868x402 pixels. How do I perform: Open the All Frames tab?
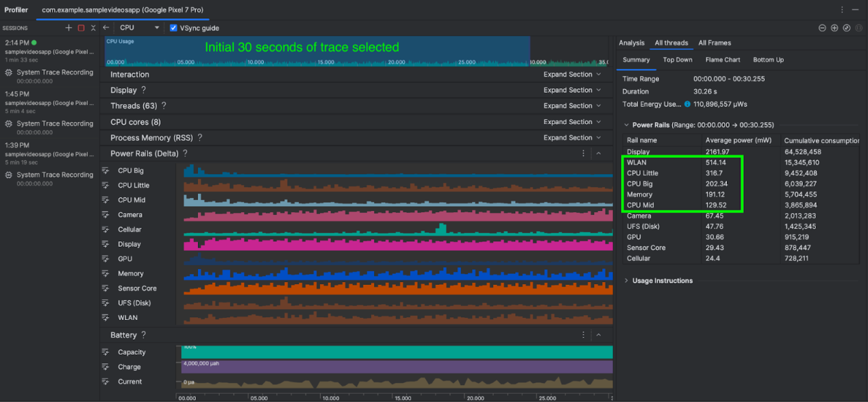pyautogui.click(x=714, y=43)
